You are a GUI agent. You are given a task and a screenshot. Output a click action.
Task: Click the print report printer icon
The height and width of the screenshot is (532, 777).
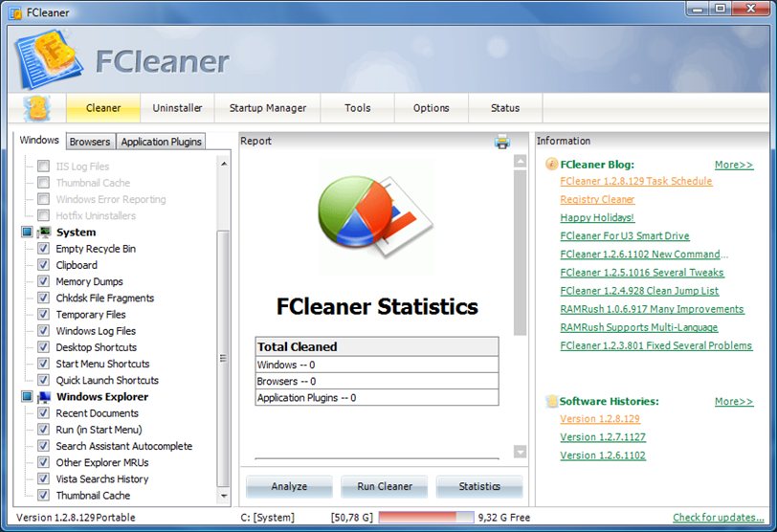502,142
